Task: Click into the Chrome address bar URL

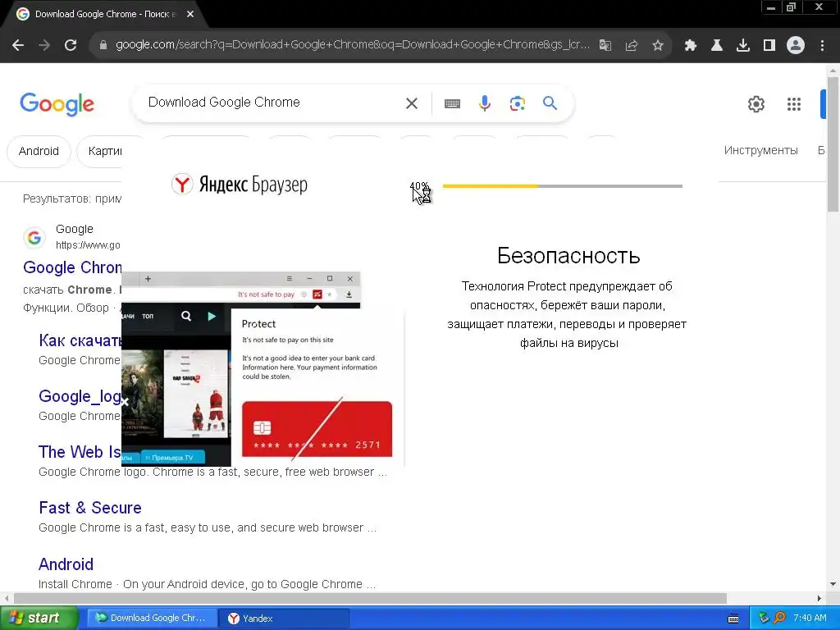Action: click(x=353, y=45)
